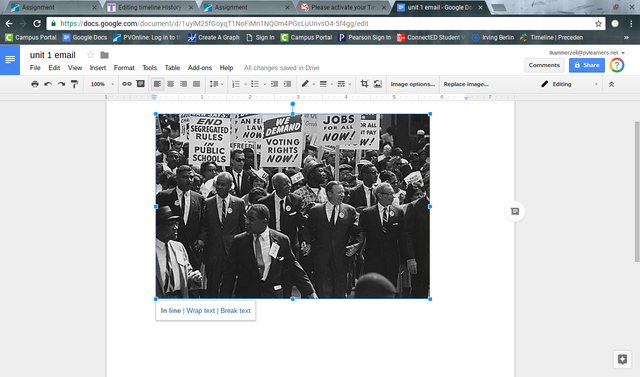Star the unit 1 email document
640x377 pixels.
[91, 55]
